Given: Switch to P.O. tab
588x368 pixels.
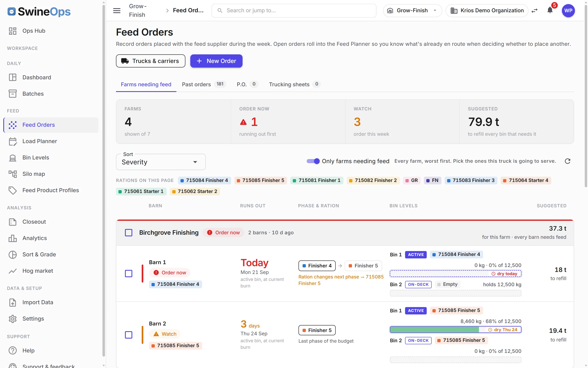Looking at the screenshot, I should pyautogui.click(x=247, y=84).
